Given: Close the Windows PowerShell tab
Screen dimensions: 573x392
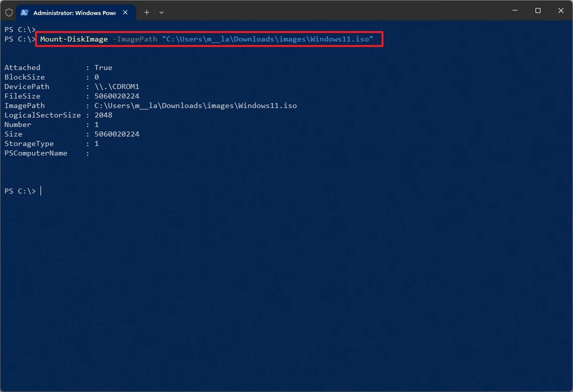Looking at the screenshot, I should click(x=125, y=13).
